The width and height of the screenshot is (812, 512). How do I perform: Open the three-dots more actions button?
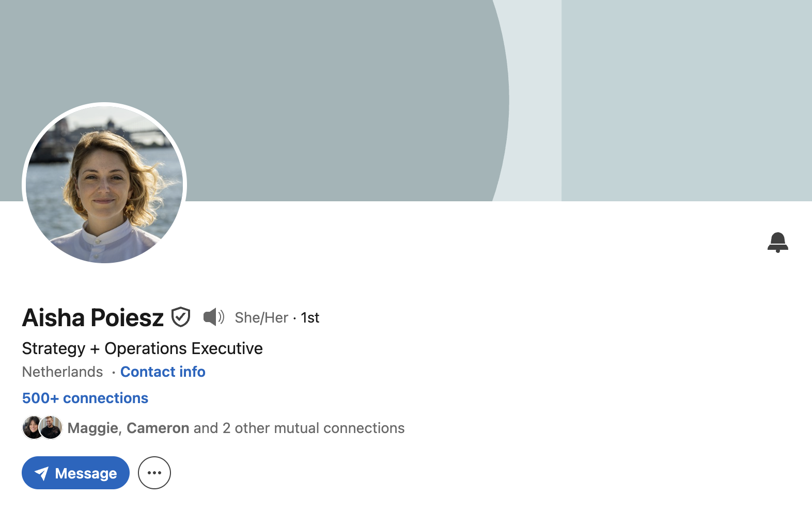(154, 473)
